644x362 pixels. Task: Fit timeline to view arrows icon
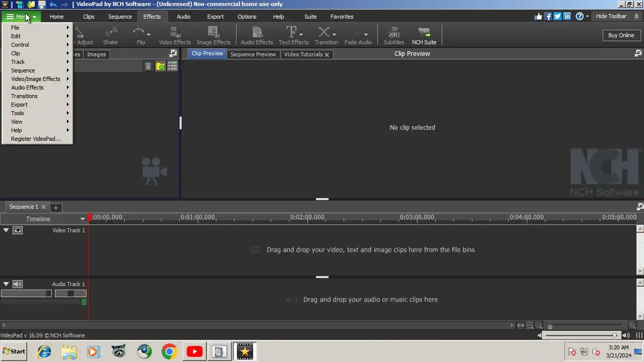[521, 325]
